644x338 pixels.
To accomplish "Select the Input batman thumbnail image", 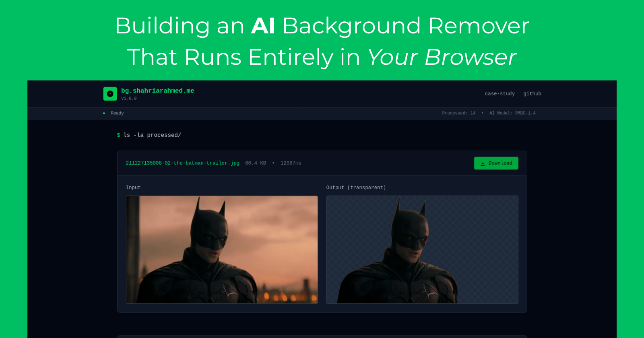I will (222, 249).
